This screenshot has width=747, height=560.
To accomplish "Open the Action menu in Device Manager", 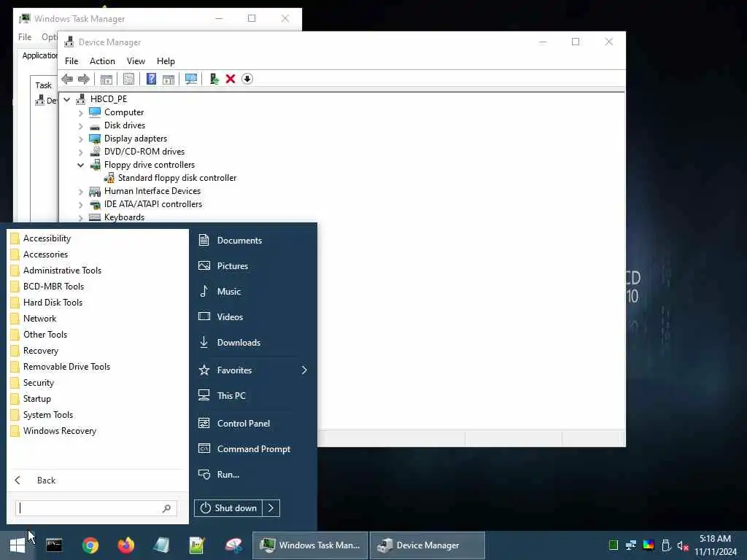I will click(x=102, y=61).
